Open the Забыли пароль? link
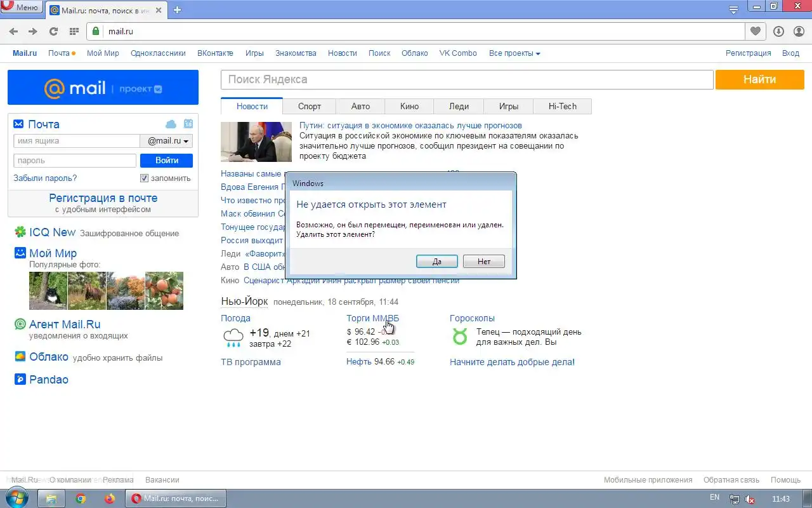 click(x=45, y=178)
